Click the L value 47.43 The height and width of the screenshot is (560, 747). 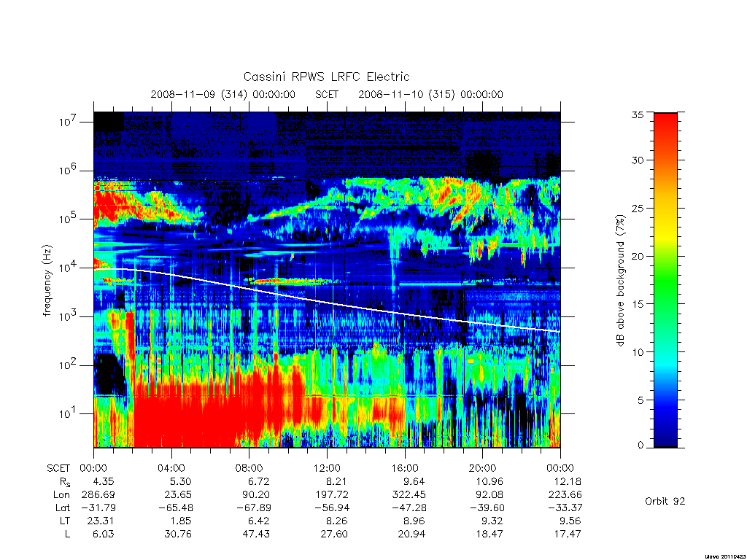(256, 534)
